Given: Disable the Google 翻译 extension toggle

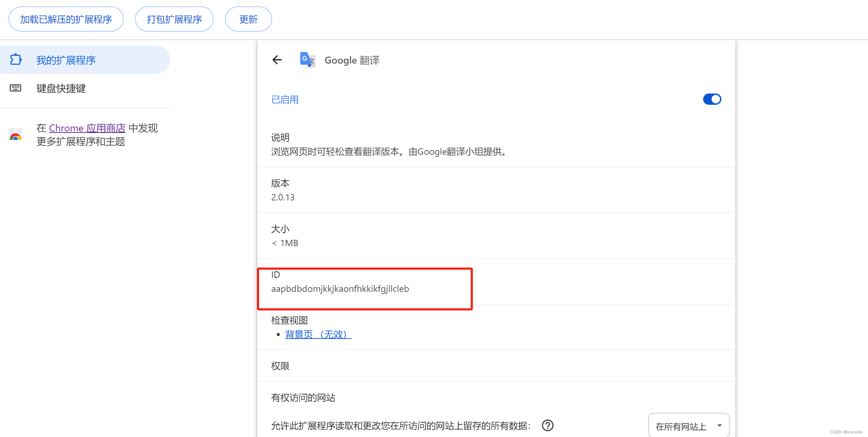Looking at the screenshot, I should (712, 99).
